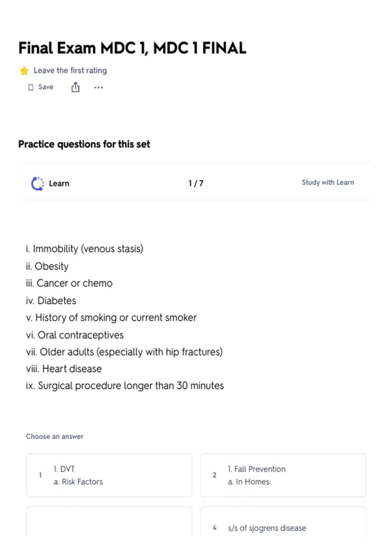Open Study with Learn link
The image size is (392, 556).
pos(328,182)
